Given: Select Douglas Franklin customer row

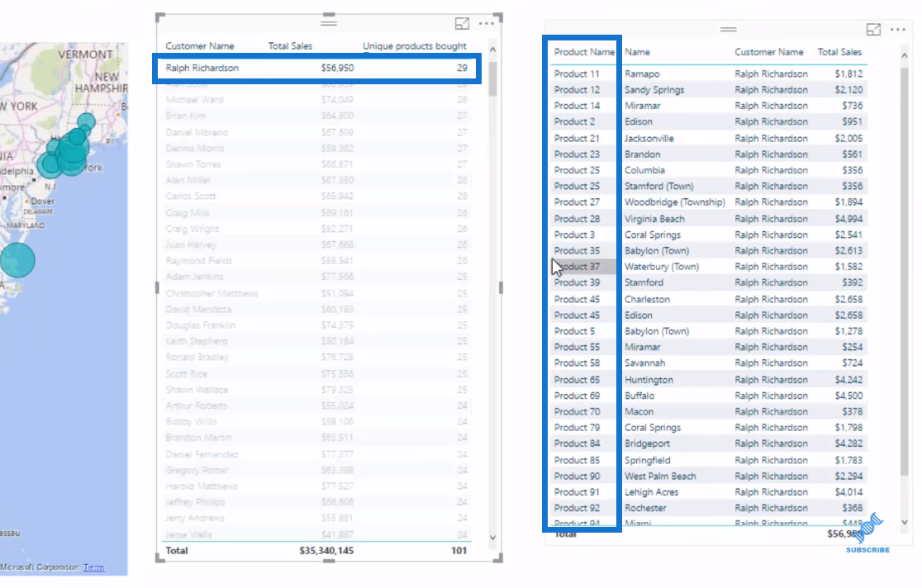Looking at the screenshot, I should tap(317, 325).
